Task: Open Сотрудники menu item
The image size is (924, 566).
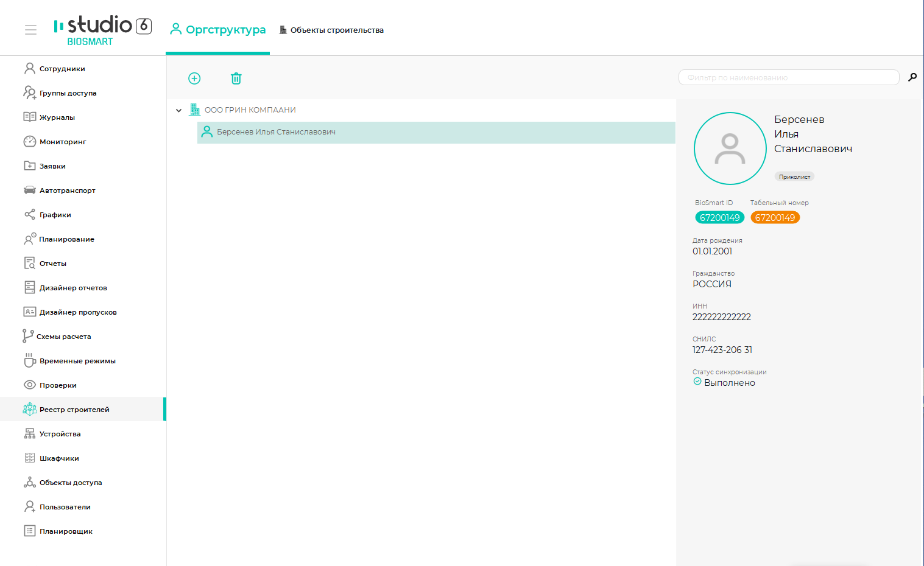Action: [62, 69]
